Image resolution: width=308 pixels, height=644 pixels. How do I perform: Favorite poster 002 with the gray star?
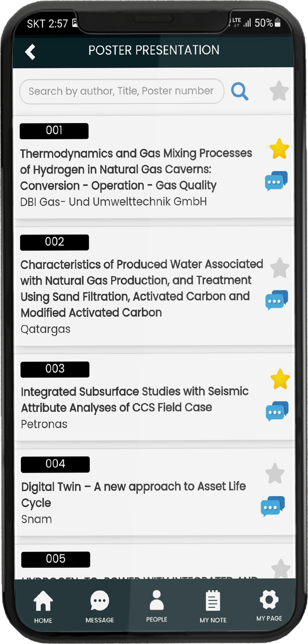pos(280,268)
